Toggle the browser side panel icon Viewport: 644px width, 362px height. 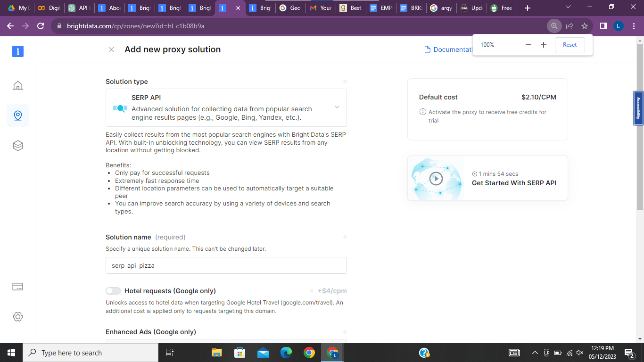click(x=603, y=26)
